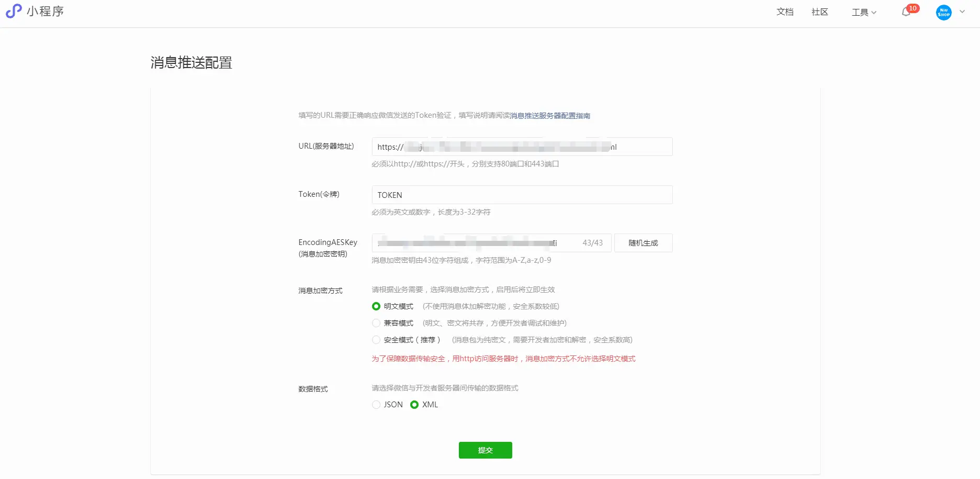Select XML data format
This screenshot has height=479, width=980.
pos(414,405)
